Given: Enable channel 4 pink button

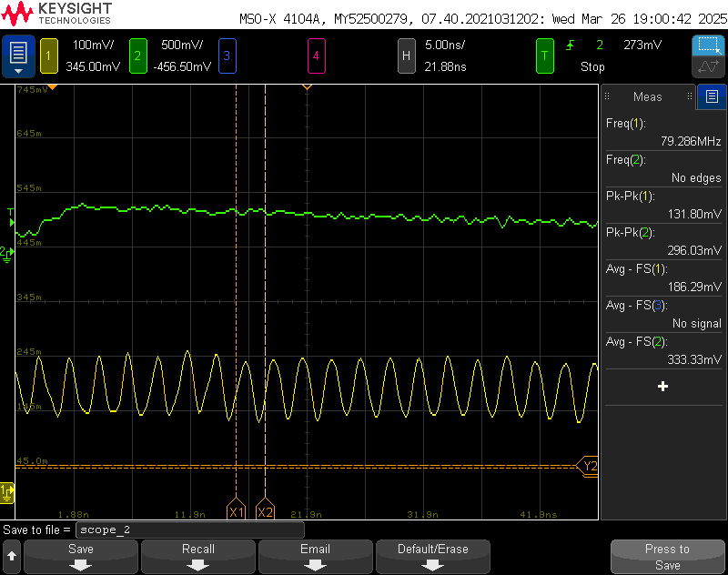Looking at the screenshot, I should coord(316,55).
